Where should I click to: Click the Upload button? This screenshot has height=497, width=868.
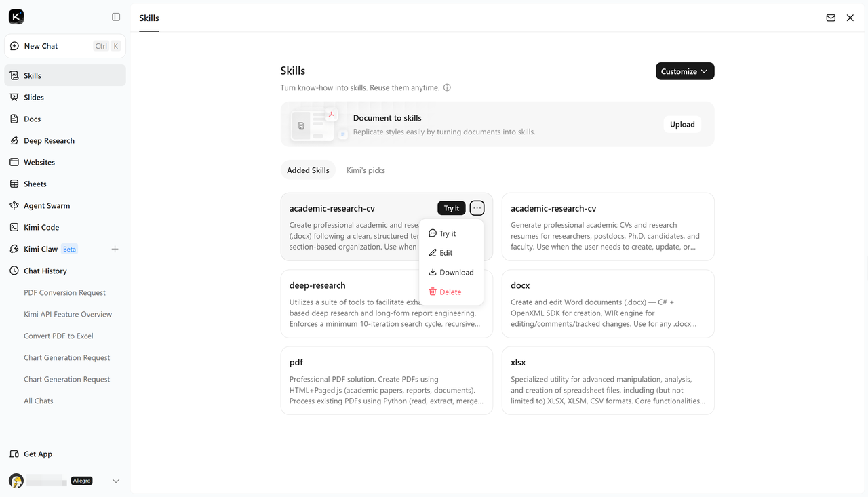click(682, 124)
